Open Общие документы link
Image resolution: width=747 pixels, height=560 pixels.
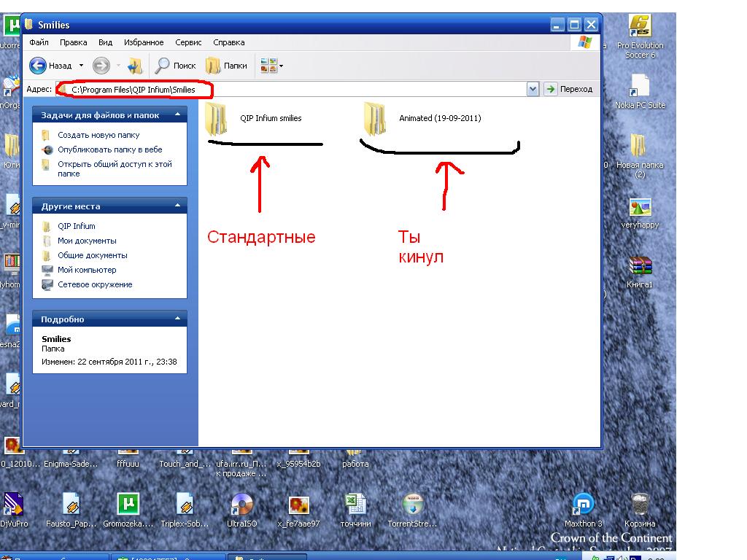(93, 255)
